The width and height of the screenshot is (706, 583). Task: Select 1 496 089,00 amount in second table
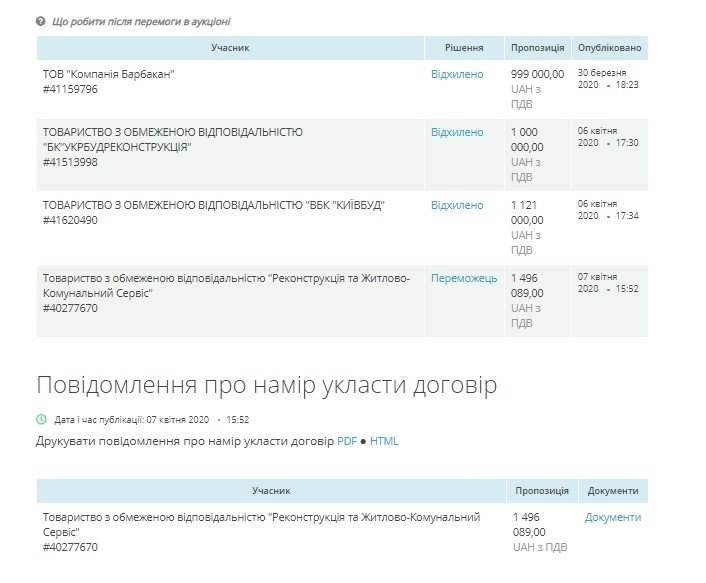click(x=529, y=524)
